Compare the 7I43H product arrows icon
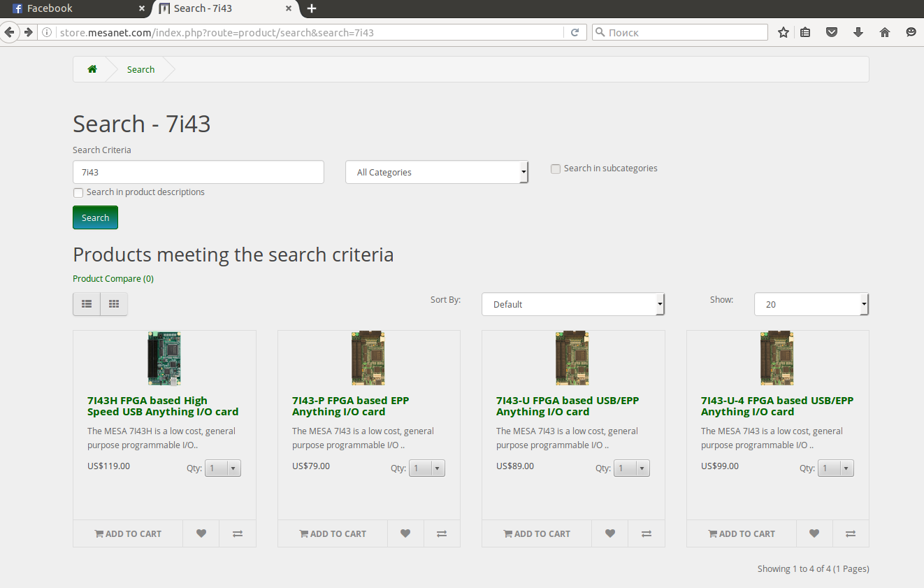 (x=238, y=533)
